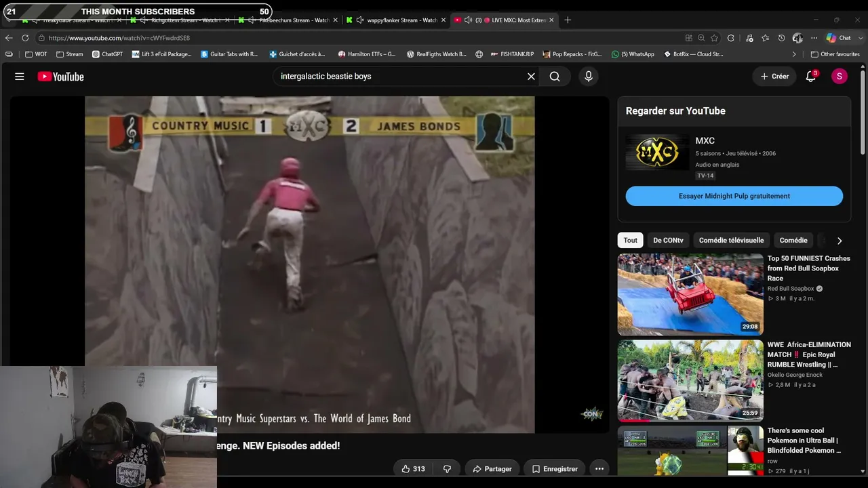Screen dimensions: 868x488
Task: Switch to the Pikebeechum Stream tab
Action: pos(287,20)
